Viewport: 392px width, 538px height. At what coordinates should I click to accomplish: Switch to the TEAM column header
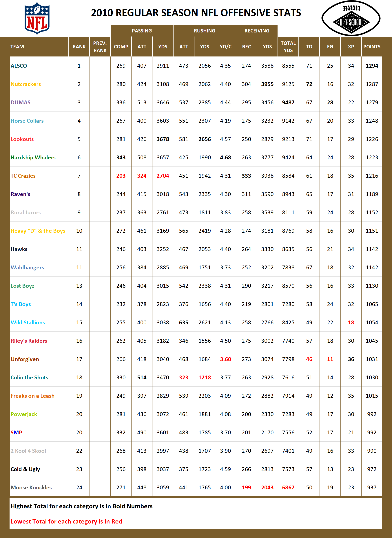17,47
